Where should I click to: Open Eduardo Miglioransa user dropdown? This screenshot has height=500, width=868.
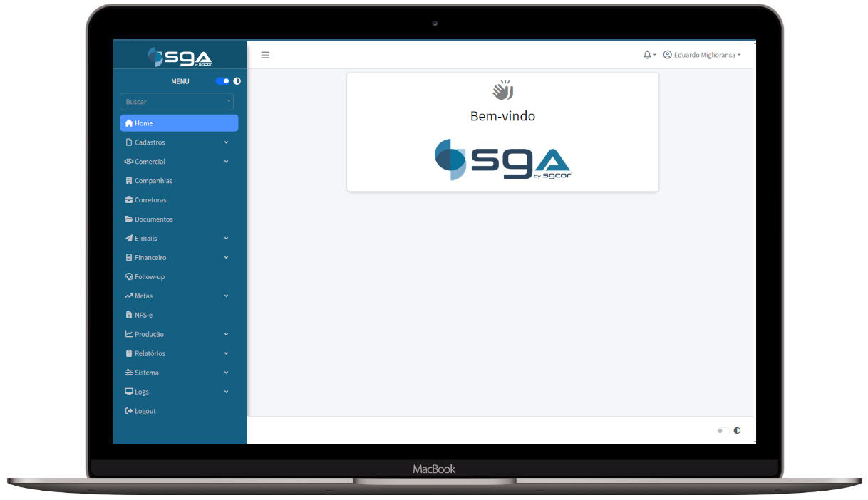click(702, 55)
